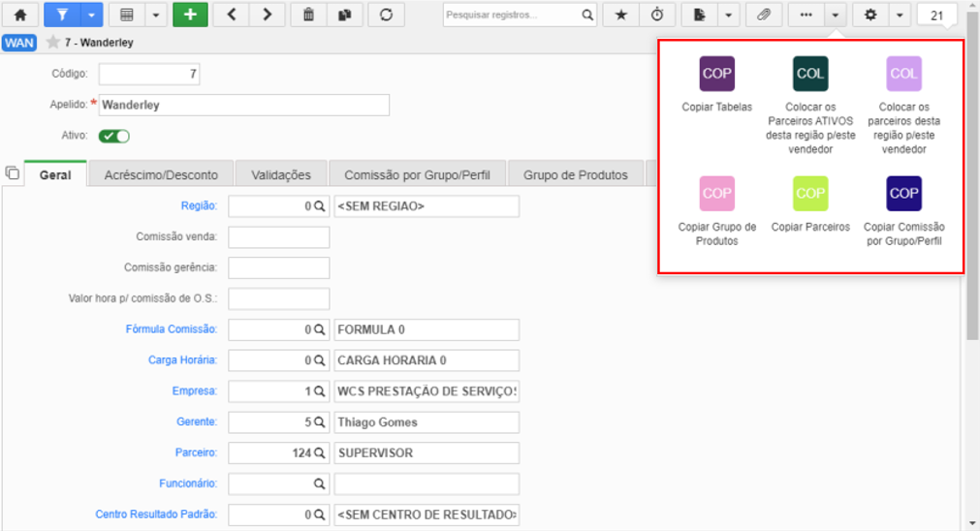Screen dimensions: 980x531
Task: Open Copiar Grupo de Produtos action
Action: click(717, 193)
